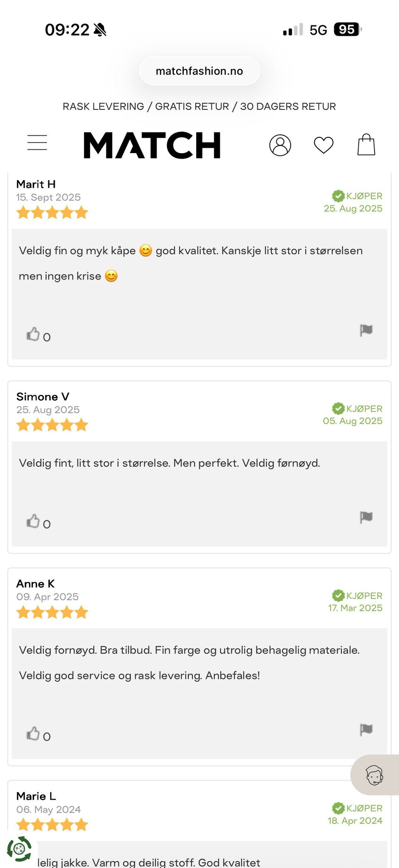Like Simone V's review with thumbs up
This screenshot has width=399, height=868.
(x=34, y=521)
